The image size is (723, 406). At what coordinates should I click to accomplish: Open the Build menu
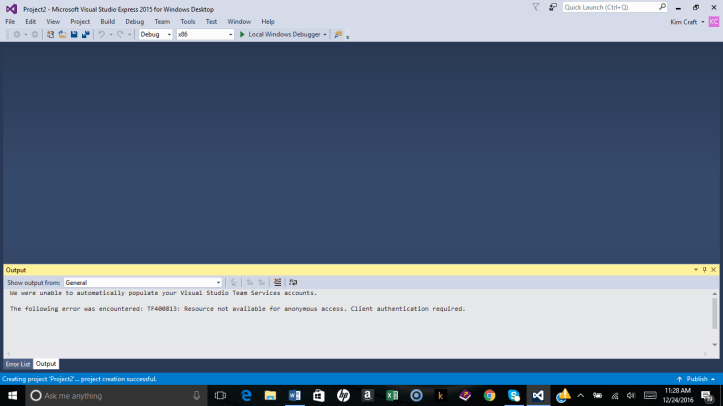pos(107,22)
